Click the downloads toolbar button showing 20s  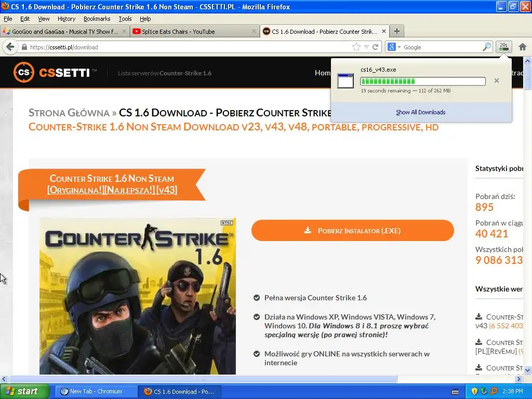(504, 47)
